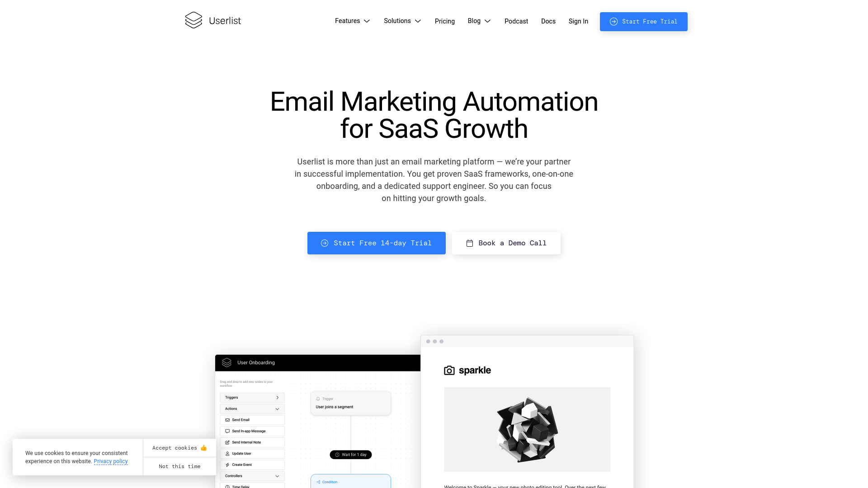Click the Send In-app Message icon
The height and width of the screenshot is (488, 868).
227,431
